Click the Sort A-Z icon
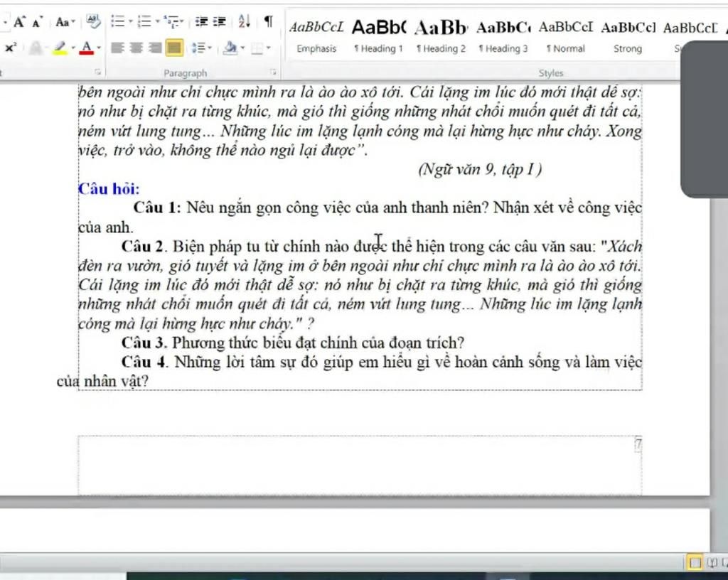 245,21
